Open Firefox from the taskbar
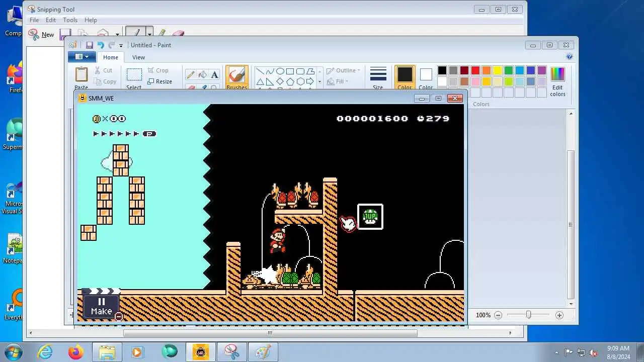Image resolution: width=644 pixels, height=362 pixels. (76, 352)
